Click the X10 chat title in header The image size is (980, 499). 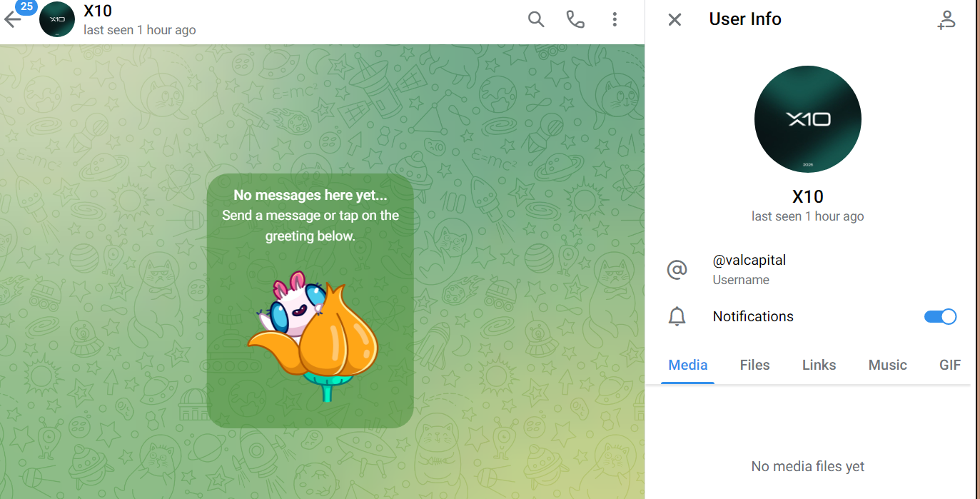pos(98,11)
